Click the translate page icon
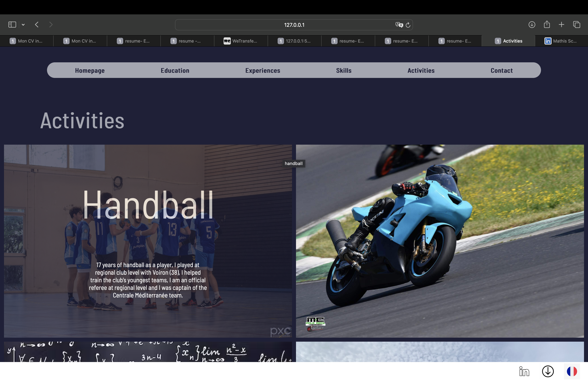 coord(399,25)
